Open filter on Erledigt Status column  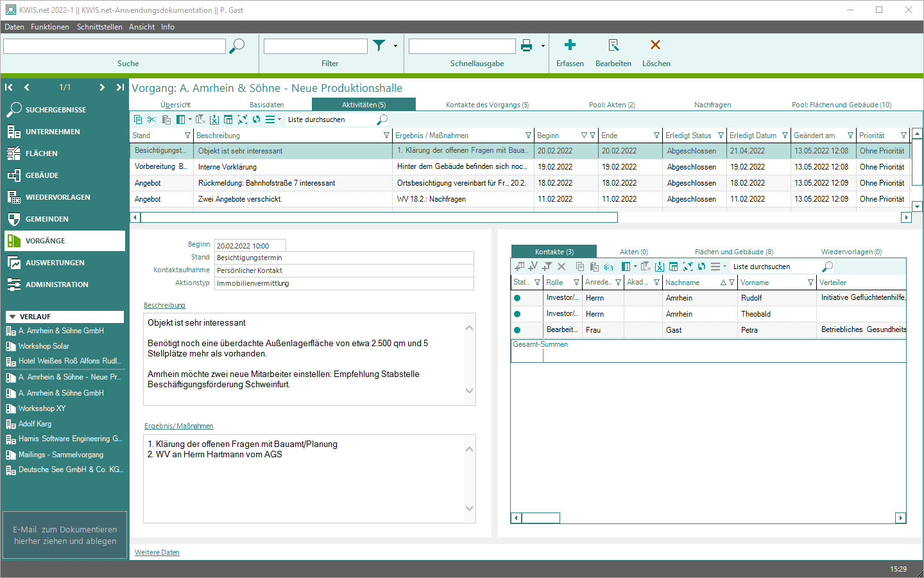[x=721, y=136]
